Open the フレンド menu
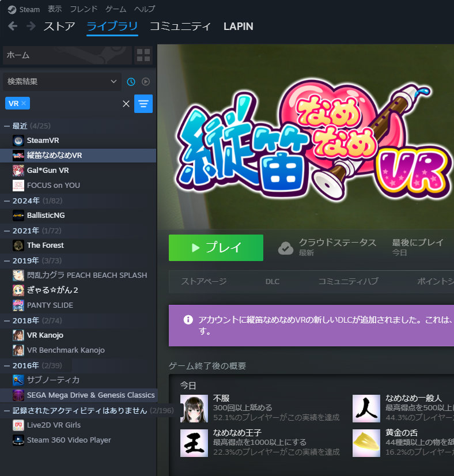 pos(84,9)
